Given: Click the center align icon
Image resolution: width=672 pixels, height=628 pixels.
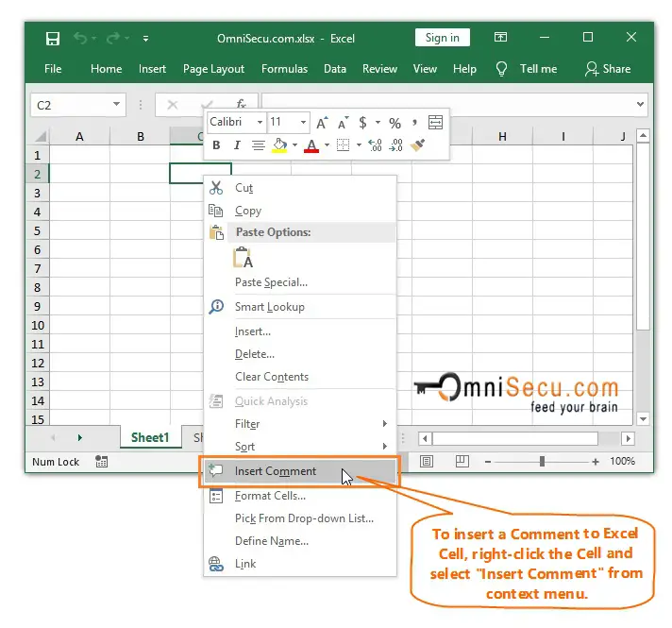Looking at the screenshot, I should [258, 145].
